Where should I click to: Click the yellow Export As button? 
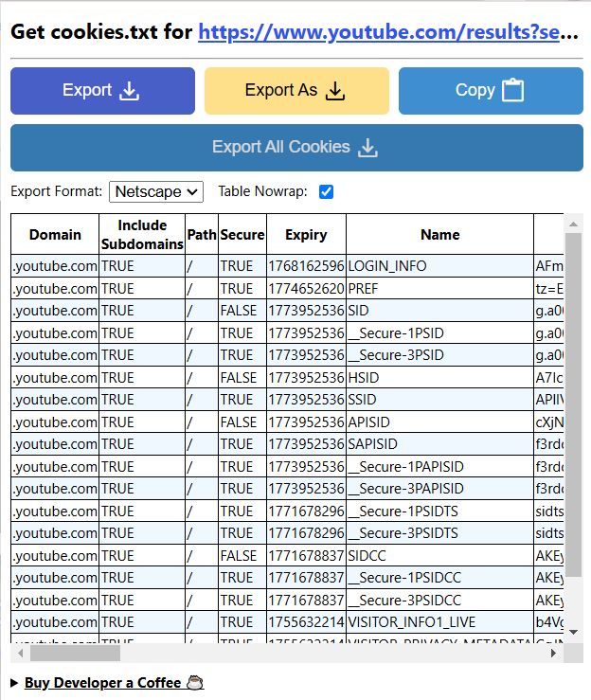coord(296,91)
